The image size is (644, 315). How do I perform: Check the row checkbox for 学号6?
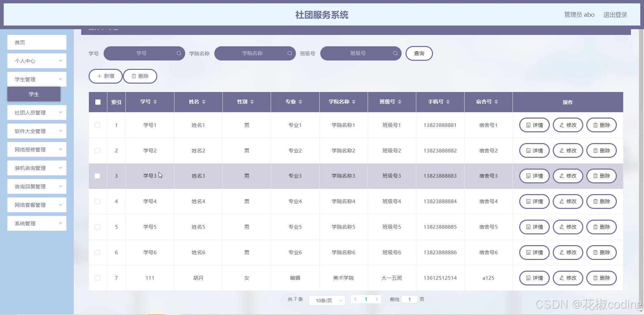(x=97, y=253)
